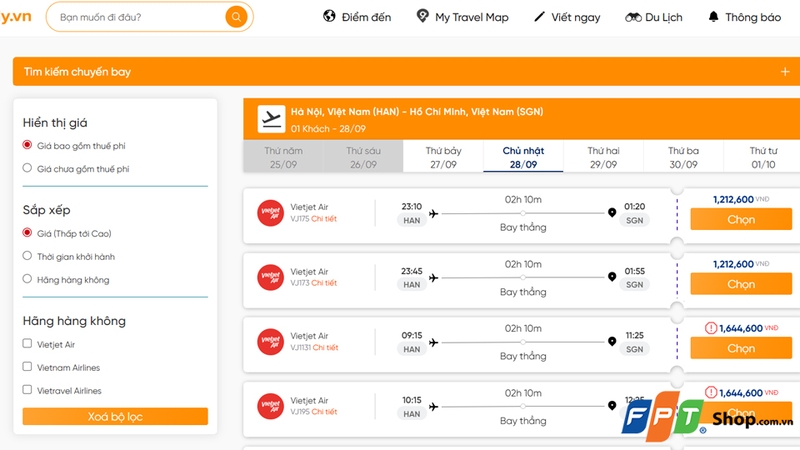Image resolution: width=800 pixels, height=450 pixels.
Task: Show Chi tiết for flight VJ1131
Action: (325, 348)
